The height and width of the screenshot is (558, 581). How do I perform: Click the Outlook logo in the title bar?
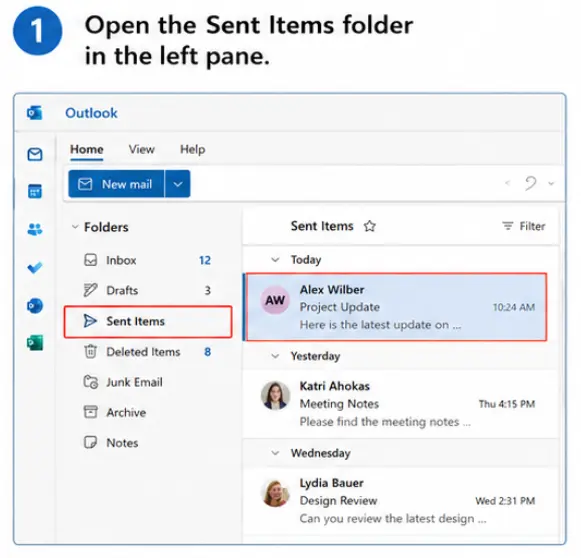(x=34, y=113)
